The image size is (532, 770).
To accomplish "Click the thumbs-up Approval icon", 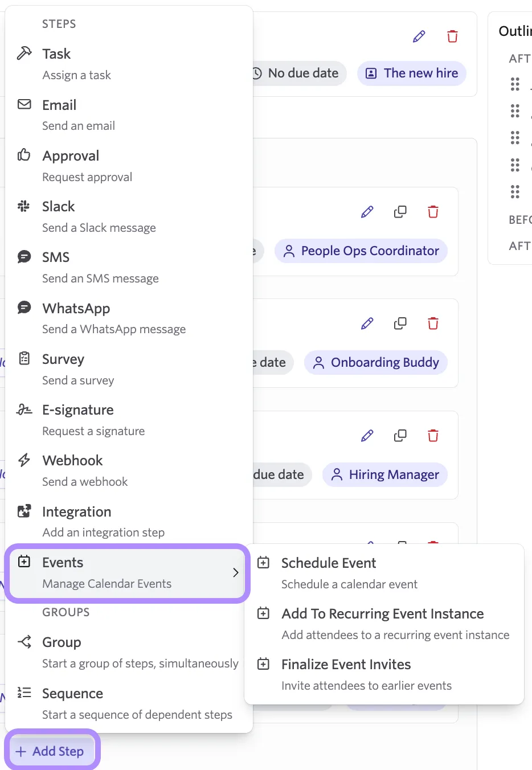I will [24, 155].
